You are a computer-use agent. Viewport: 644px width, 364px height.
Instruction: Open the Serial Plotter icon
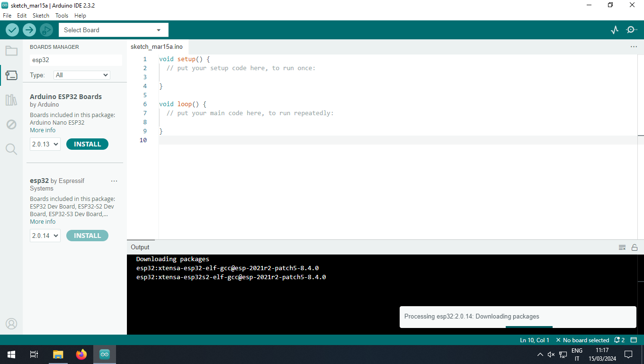(615, 30)
